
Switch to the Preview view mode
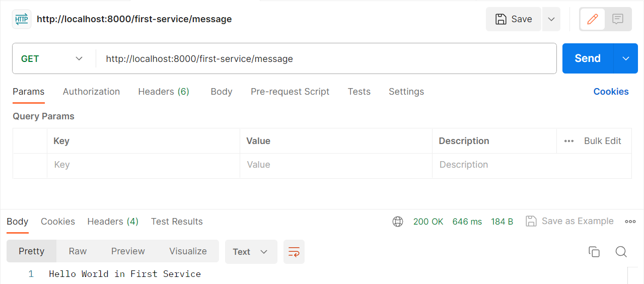[128, 251]
